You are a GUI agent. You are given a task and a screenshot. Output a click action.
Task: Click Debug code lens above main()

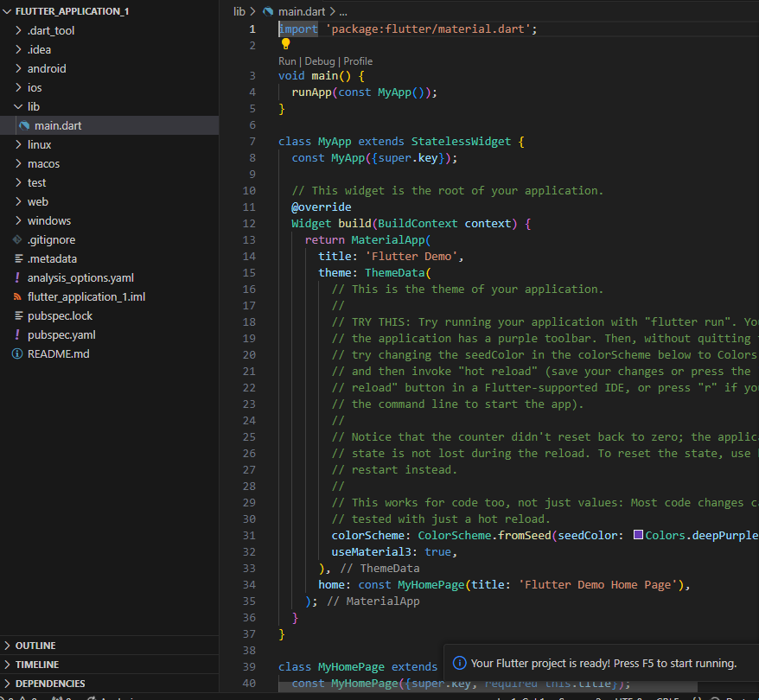[320, 61]
